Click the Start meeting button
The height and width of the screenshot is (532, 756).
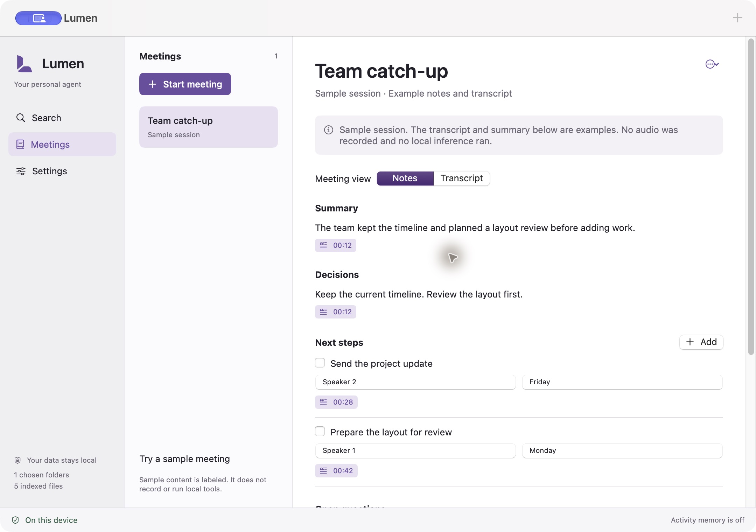coord(185,84)
